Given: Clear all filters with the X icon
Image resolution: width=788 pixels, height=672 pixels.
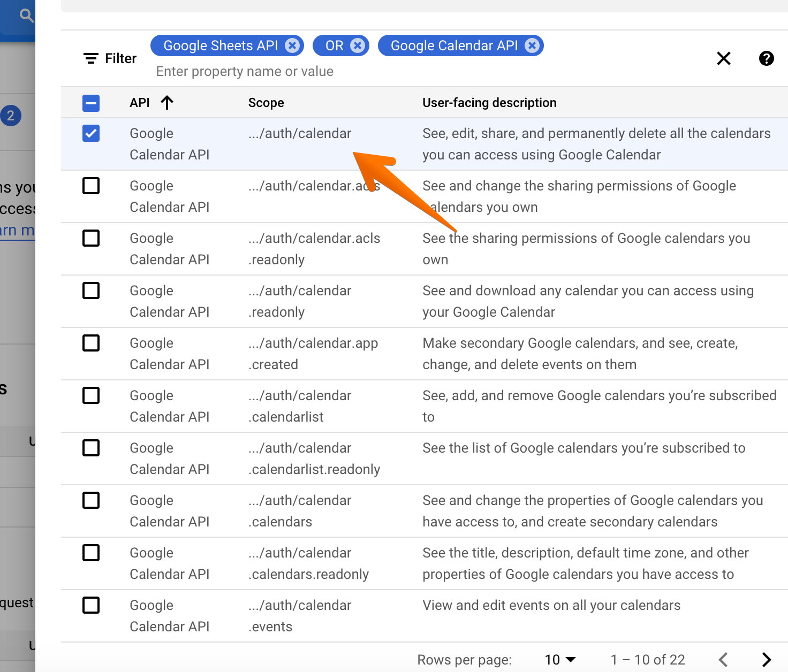Looking at the screenshot, I should [723, 58].
